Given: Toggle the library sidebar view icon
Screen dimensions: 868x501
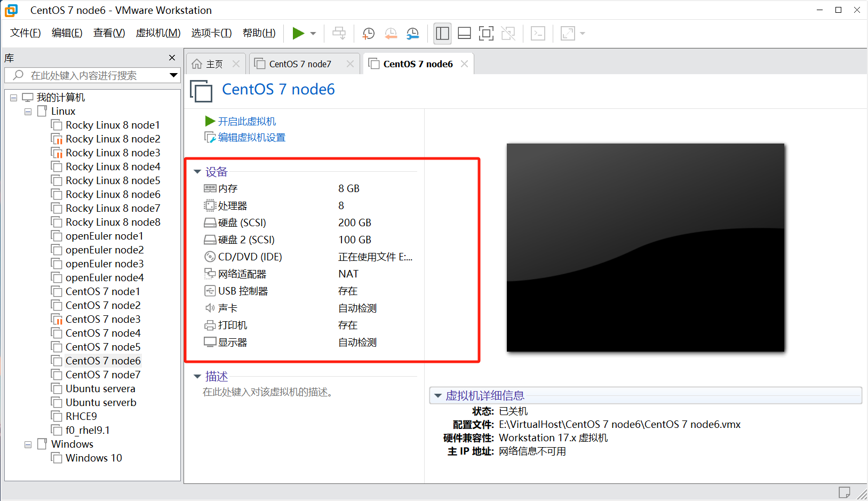Looking at the screenshot, I should coord(442,34).
